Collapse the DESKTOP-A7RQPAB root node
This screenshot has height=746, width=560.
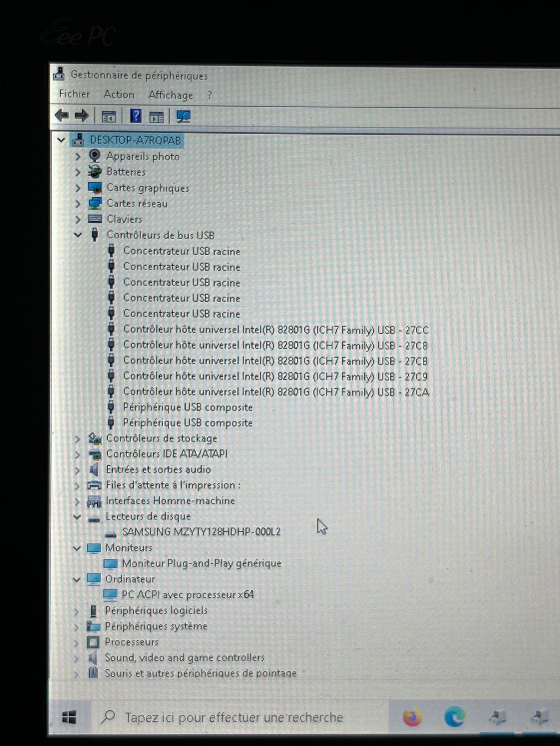61,140
